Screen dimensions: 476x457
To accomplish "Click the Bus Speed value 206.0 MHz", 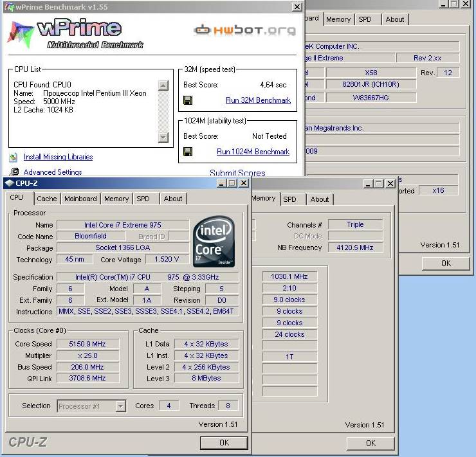I will (x=87, y=367).
